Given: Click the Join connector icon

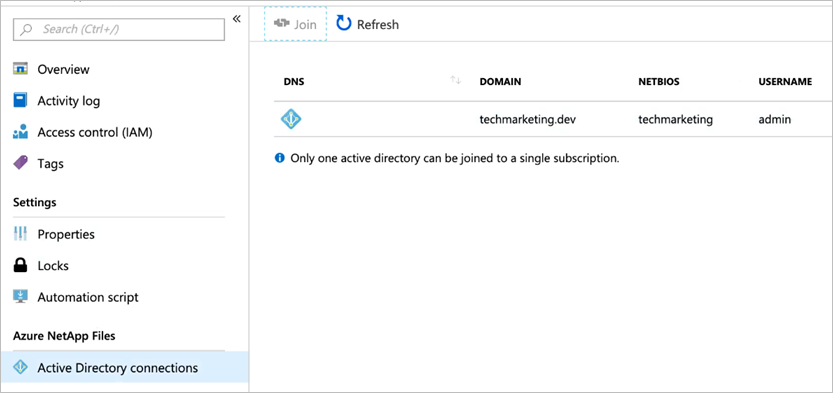Looking at the screenshot, I should pyautogui.click(x=281, y=24).
